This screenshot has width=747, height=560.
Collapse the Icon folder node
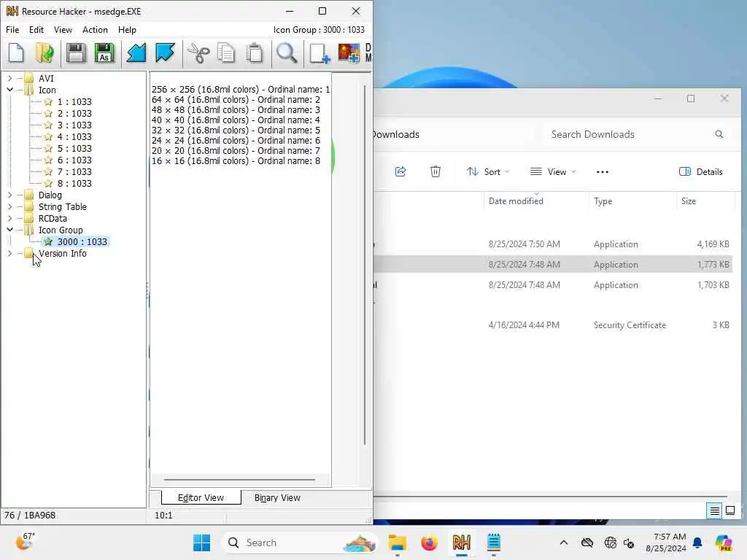[10, 90]
